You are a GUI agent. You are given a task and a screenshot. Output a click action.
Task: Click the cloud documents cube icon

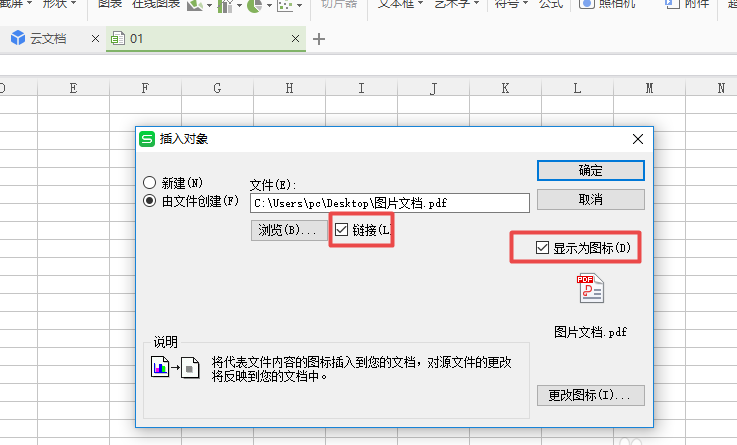click(18, 38)
